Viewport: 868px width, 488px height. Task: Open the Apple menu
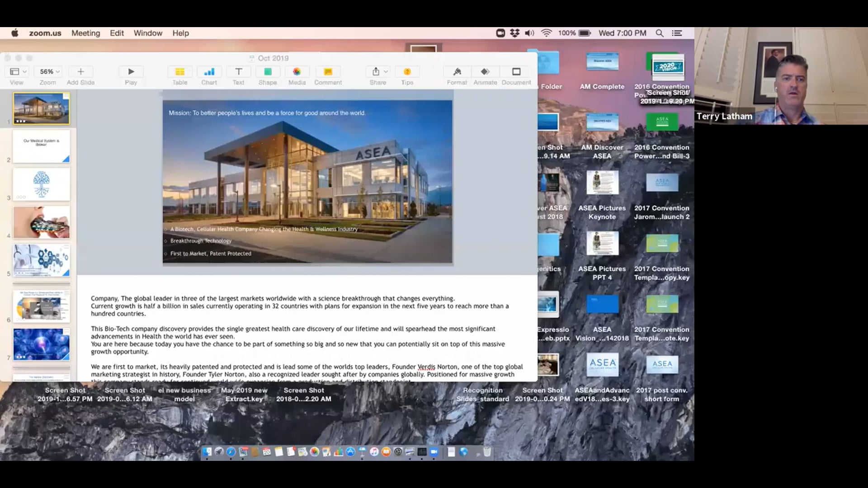tap(15, 33)
